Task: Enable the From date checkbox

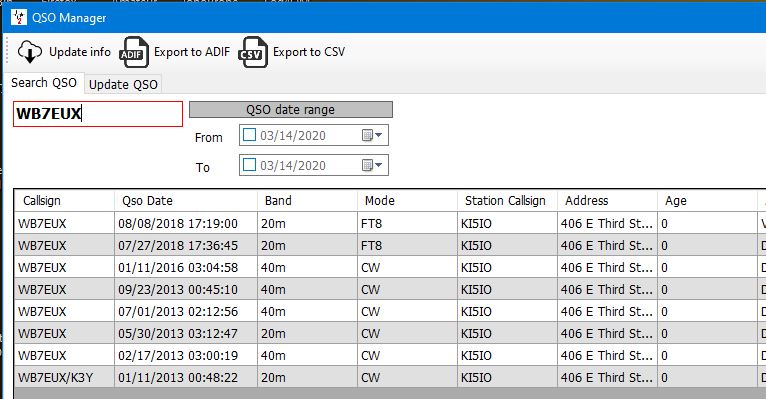Action: click(250, 135)
